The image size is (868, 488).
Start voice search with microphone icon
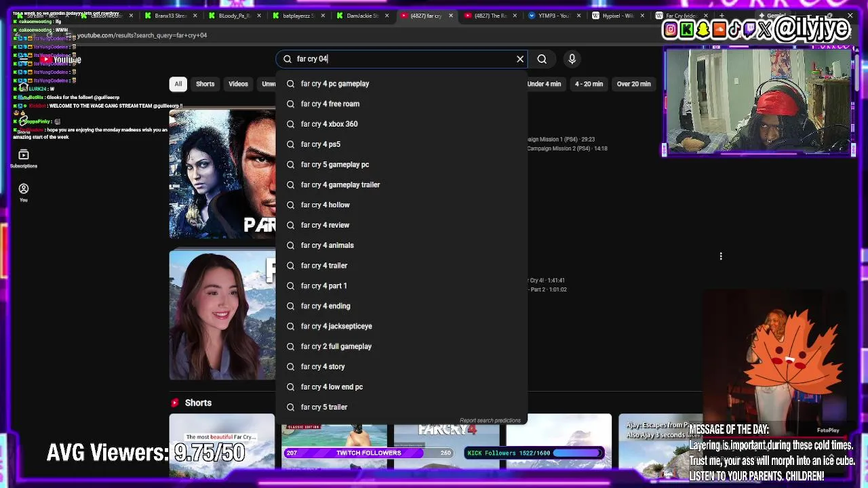click(x=572, y=59)
